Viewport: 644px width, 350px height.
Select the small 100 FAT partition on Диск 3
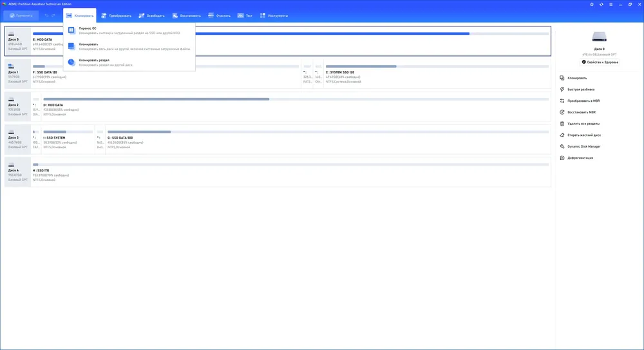pos(36,139)
